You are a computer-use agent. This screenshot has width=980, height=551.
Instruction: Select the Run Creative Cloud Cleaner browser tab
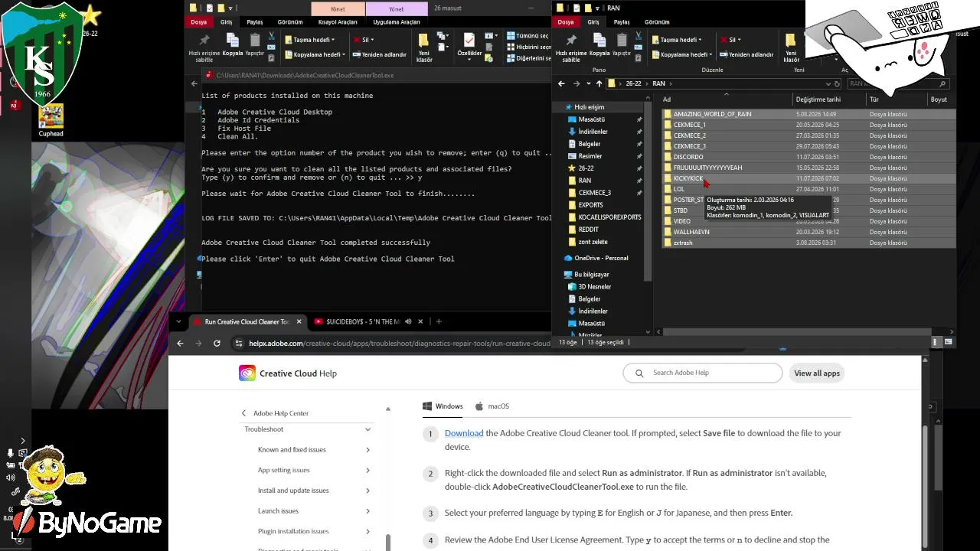(x=247, y=321)
